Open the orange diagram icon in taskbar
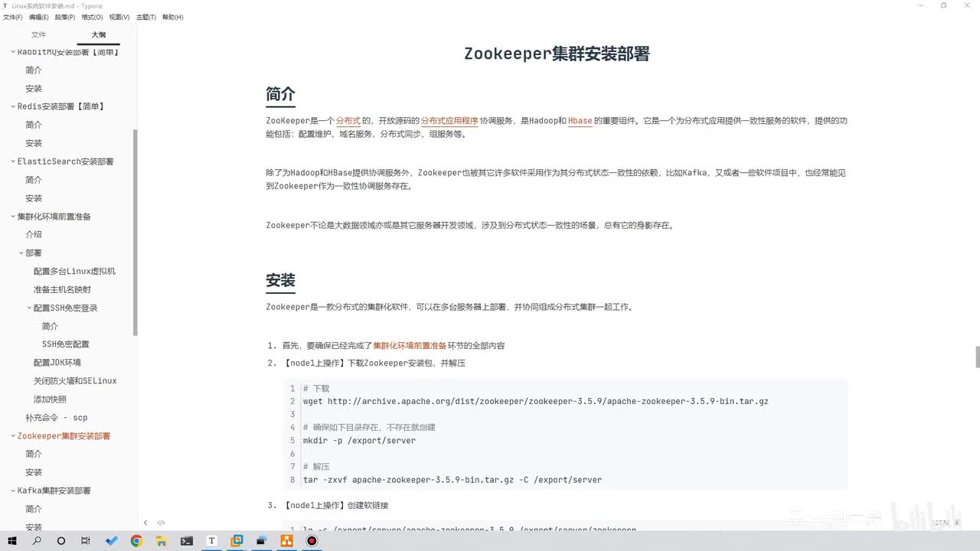 [286, 540]
